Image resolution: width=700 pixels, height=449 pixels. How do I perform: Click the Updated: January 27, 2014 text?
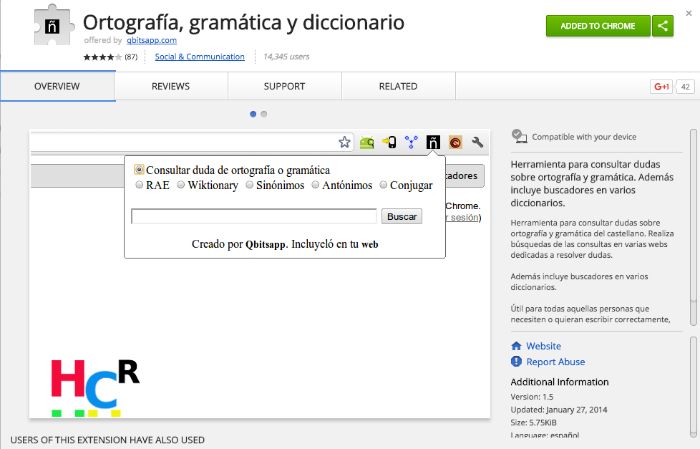[559, 410]
